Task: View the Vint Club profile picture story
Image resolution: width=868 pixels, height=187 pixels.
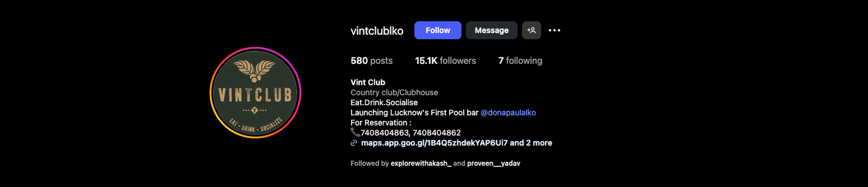Action: [x=255, y=93]
